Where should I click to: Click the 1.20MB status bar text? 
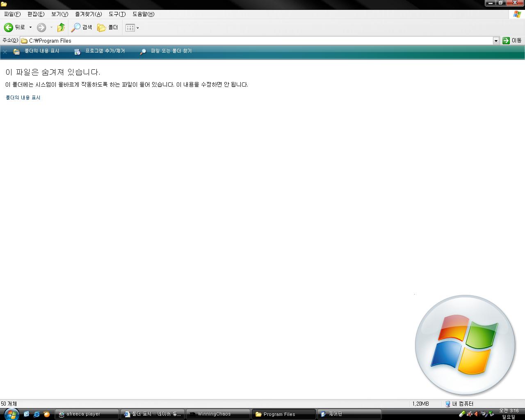pos(420,404)
